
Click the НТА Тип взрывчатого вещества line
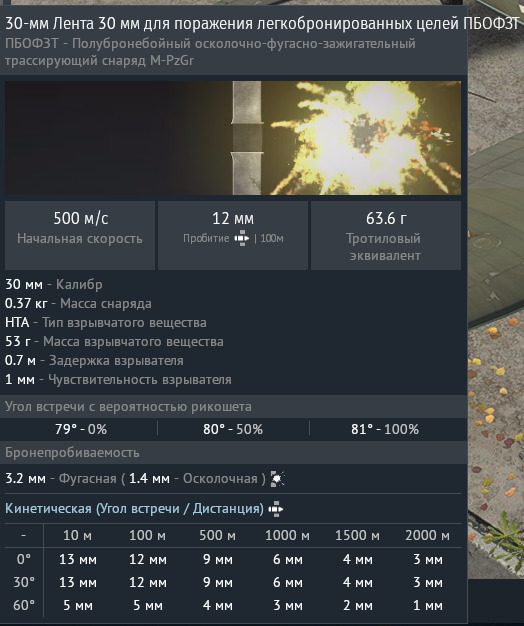point(106,323)
